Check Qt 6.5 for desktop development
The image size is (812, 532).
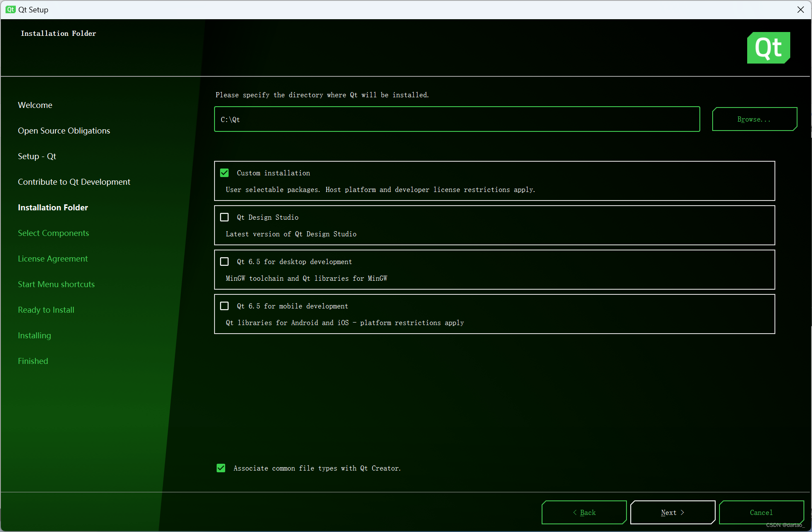click(224, 262)
